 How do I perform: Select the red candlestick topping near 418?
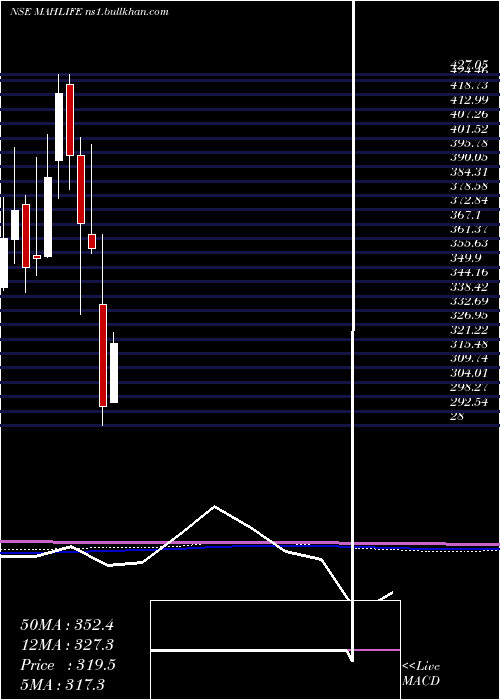[x=70, y=120]
